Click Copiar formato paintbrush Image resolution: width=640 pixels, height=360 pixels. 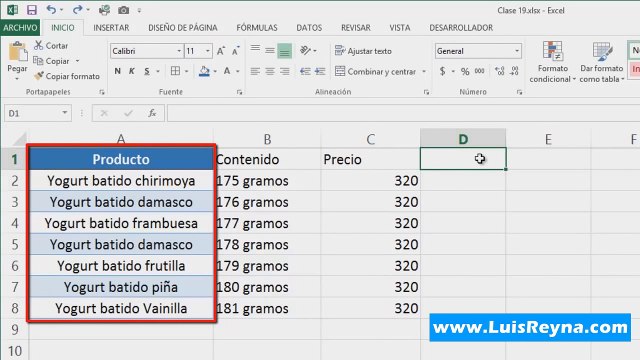67,76
